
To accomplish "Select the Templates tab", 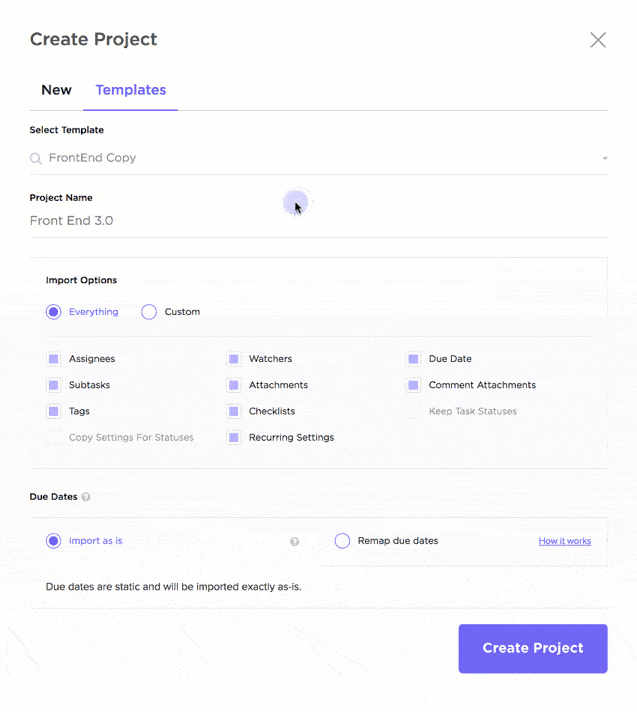I will [x=131, y=90].
